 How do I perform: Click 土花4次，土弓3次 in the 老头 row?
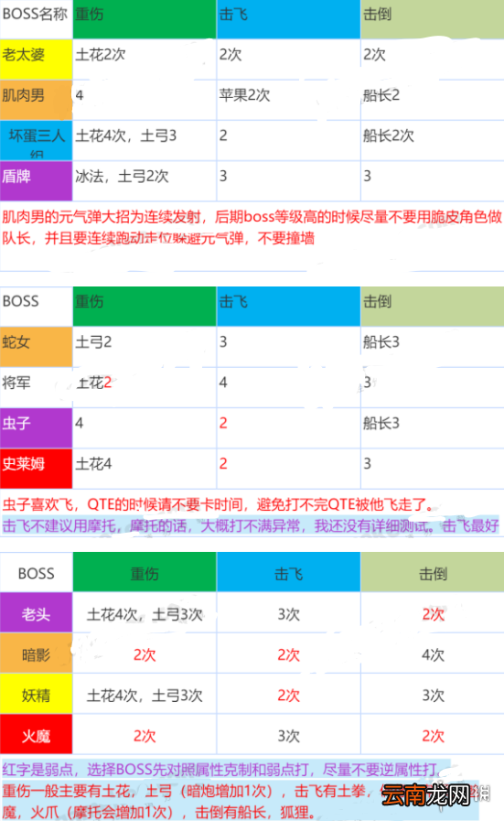(x=145, y=615)
